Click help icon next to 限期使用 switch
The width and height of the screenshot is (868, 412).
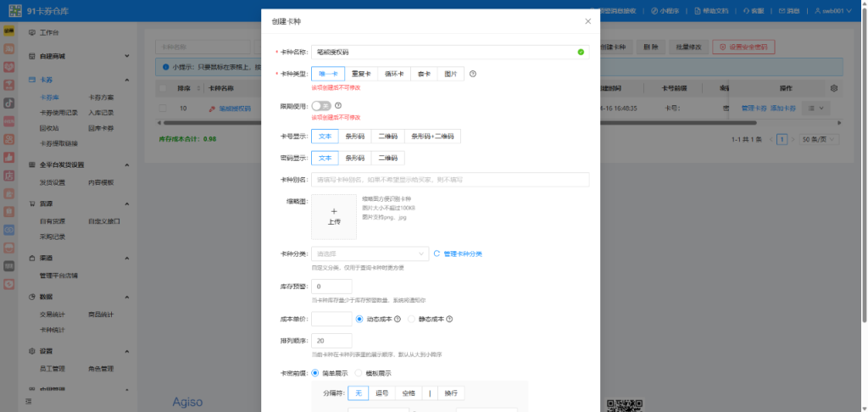click(x=339, y=106)
